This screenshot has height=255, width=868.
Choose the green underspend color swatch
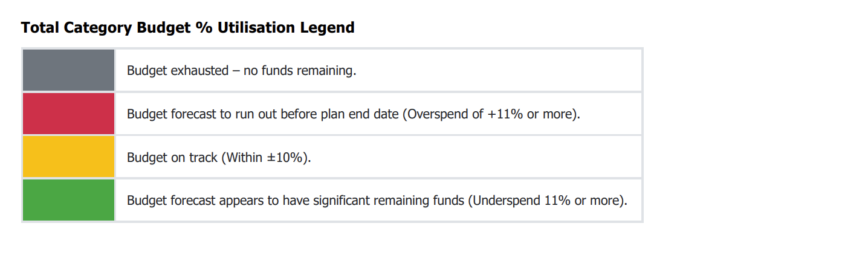(x=68, y=200)
